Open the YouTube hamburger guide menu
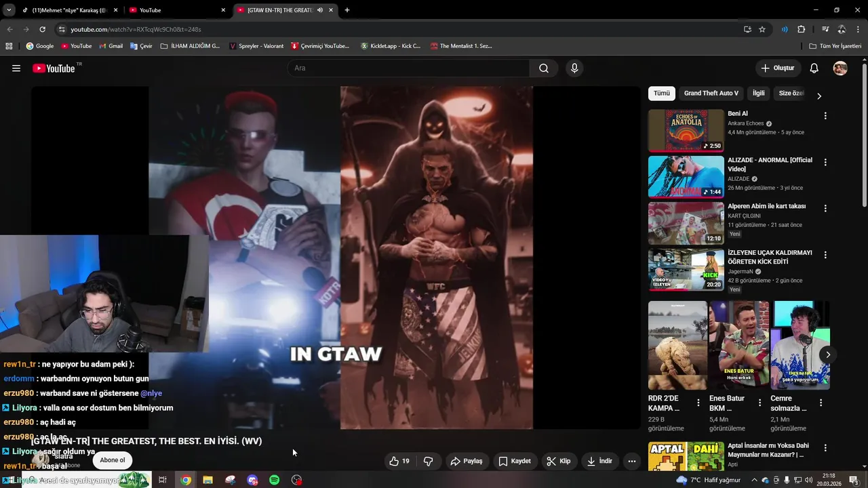Screen dimensions: 868x488 [16, 68]
